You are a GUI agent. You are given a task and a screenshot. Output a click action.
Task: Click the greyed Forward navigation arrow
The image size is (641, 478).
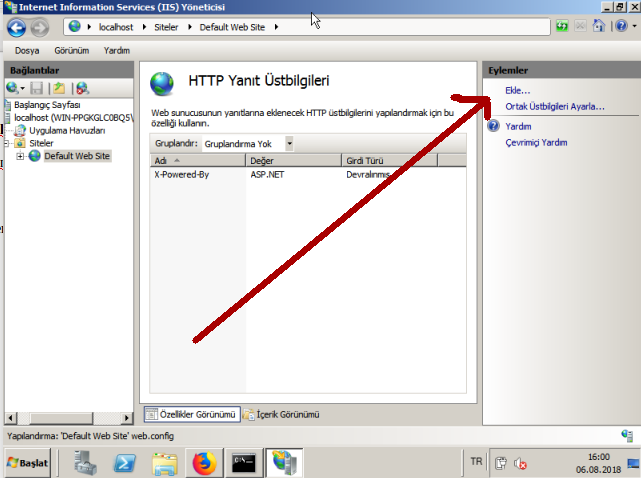(x=40, y=27)
